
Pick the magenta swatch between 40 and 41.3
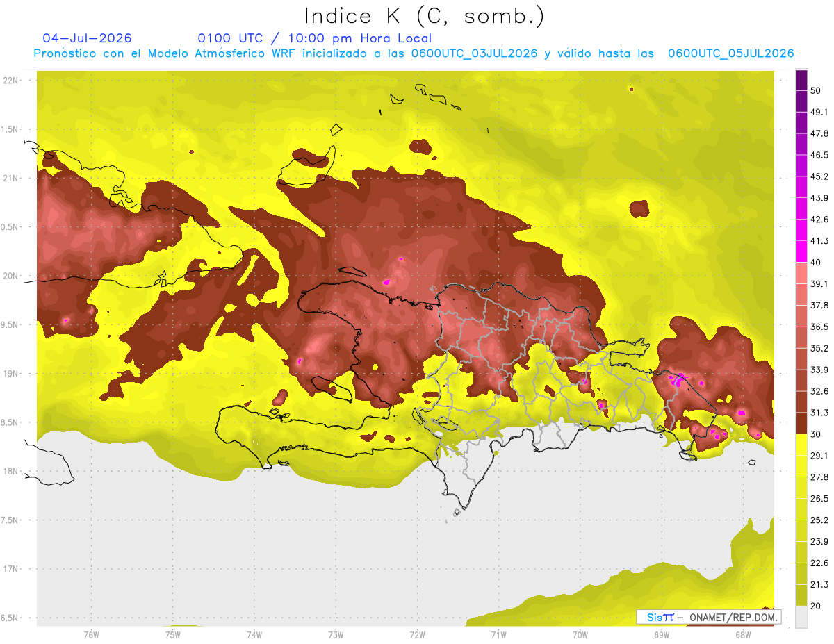801,251
